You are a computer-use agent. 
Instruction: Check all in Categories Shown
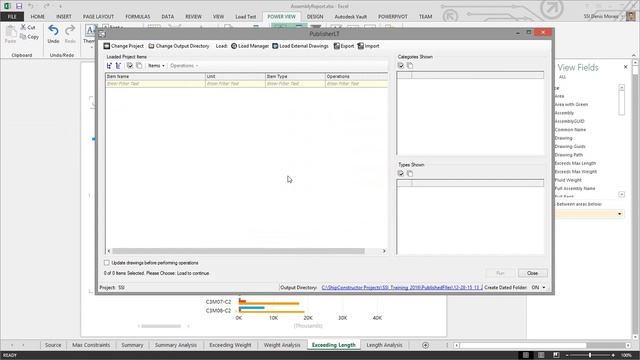click(401, 66)
